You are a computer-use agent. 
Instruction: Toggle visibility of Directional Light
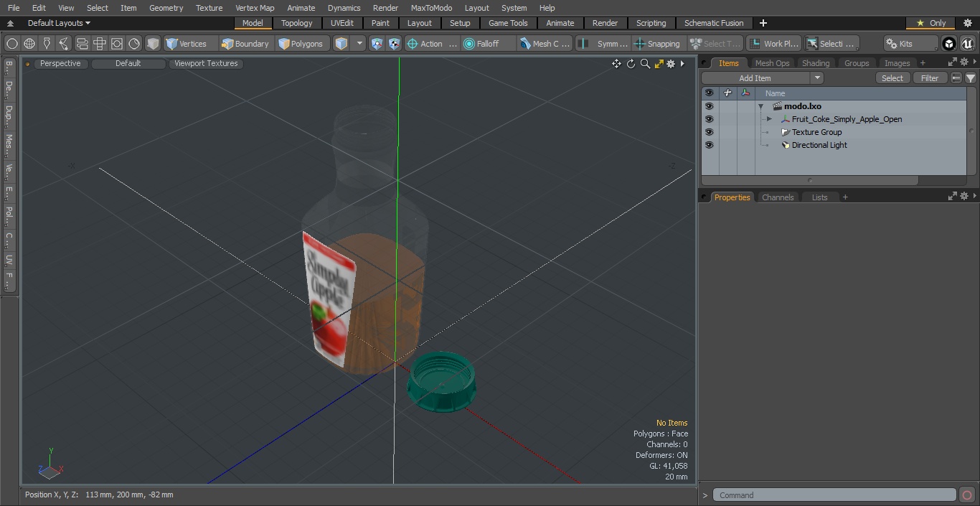click(709, 145)
